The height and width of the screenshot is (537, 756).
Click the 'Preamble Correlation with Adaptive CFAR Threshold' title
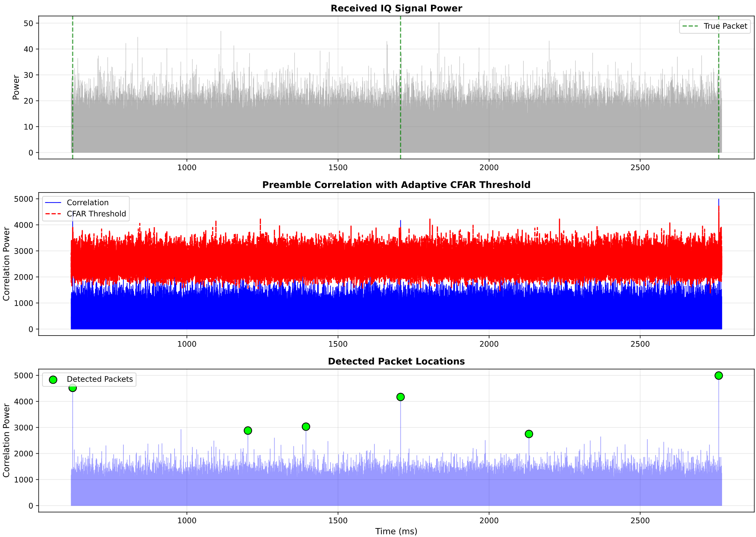pyautogui.click(x=396, y=185)
